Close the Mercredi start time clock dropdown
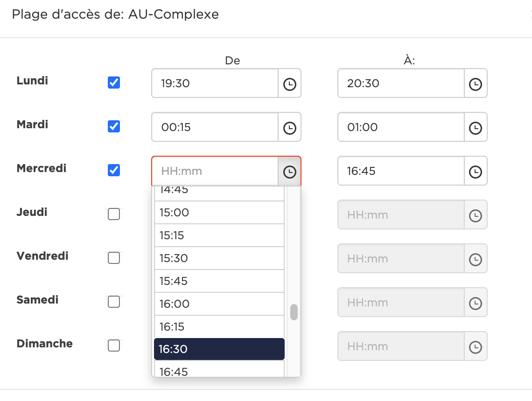 pyautogui.click(x=290, y=172)
